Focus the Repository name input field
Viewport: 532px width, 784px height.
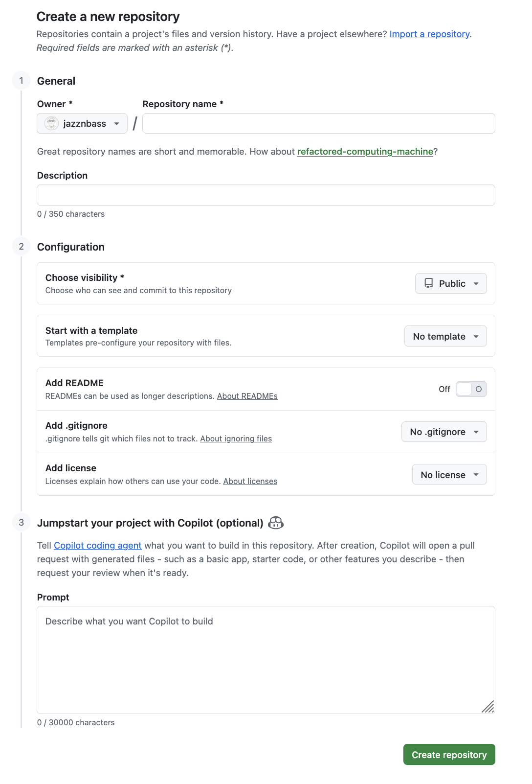click(318, 123)
